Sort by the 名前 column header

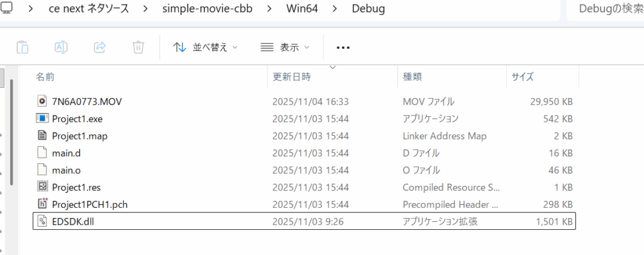pyautogui.click(x=45, y=77)
